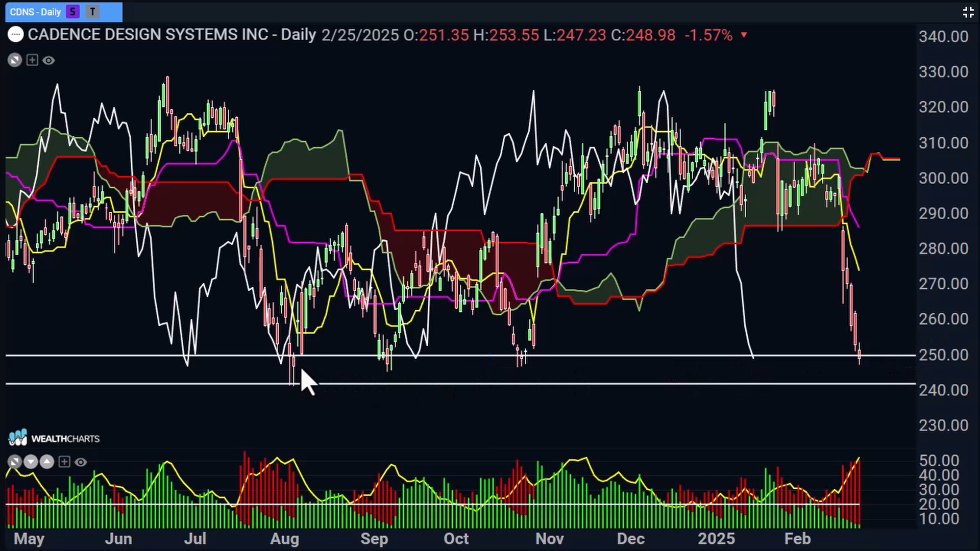Viewport: 980px width, 551px height.
Task: Move lower indicator pane down
Action: tap(31, 462)
